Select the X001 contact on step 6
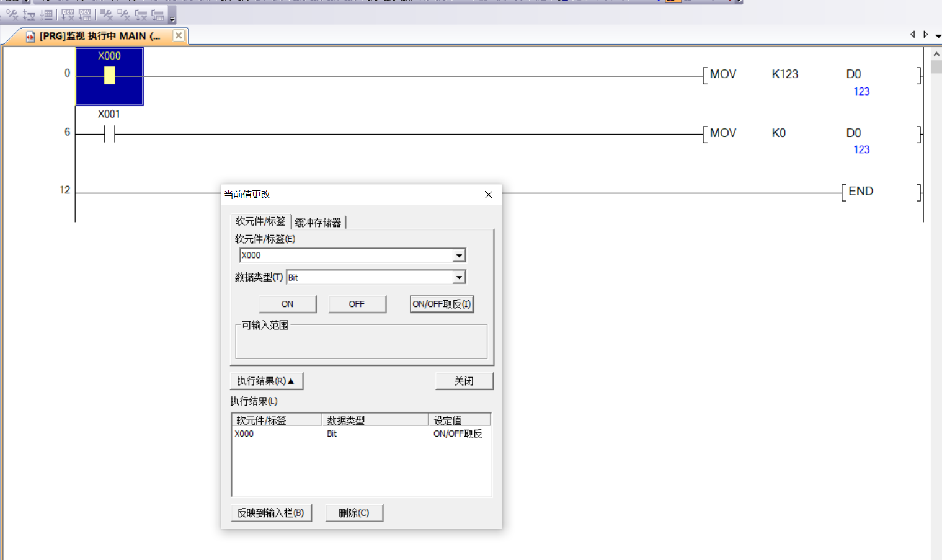This screenshot has width=942, height=560. click(x=110, y=133)
